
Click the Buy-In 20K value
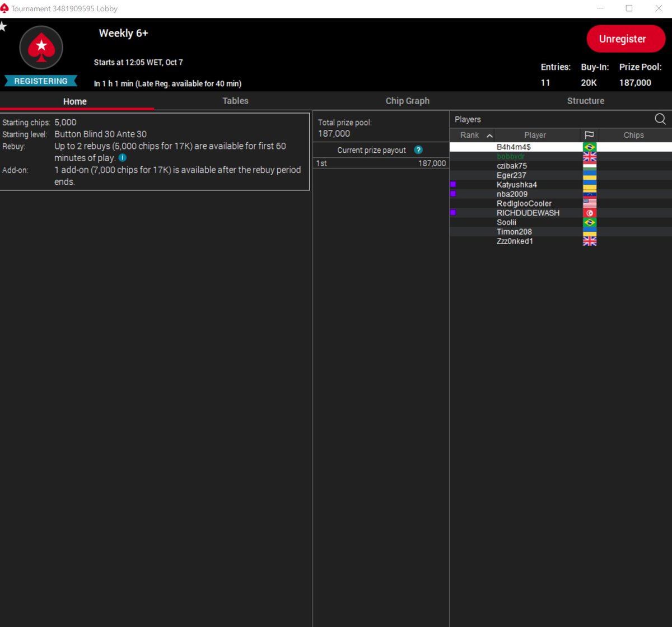coord(589,83)
